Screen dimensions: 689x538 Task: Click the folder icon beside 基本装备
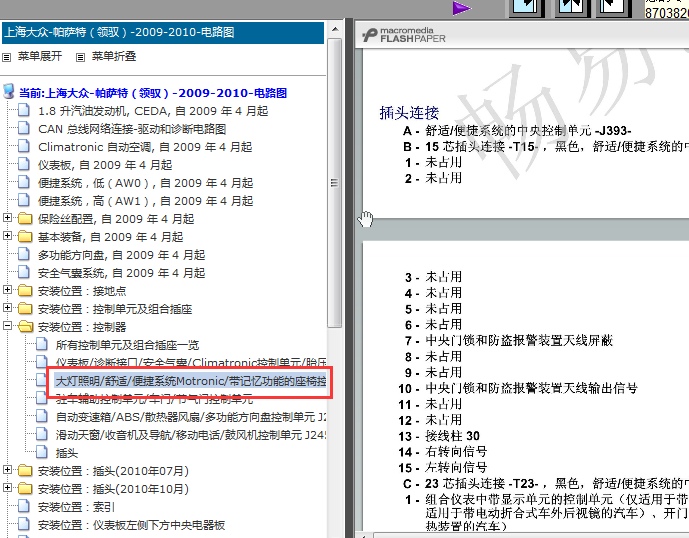click(25, 236)
